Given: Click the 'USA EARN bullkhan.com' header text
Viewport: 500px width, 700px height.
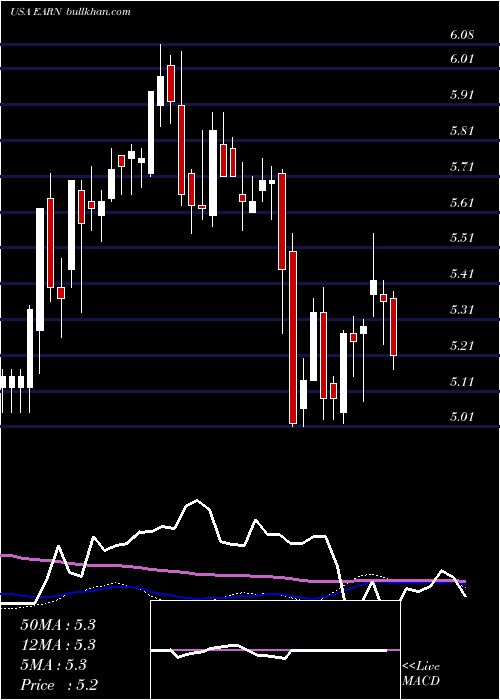Looking at the screenshot, I should tap(70, 12).
